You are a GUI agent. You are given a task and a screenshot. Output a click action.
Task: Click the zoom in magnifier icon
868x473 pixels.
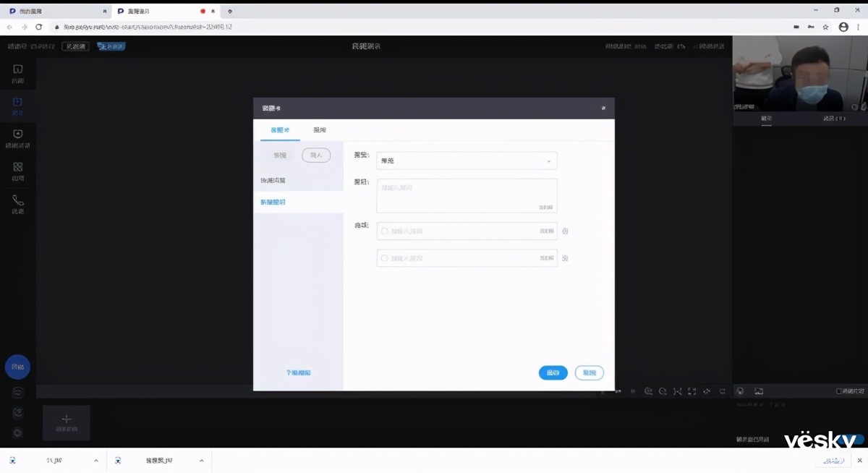(648, 391)
